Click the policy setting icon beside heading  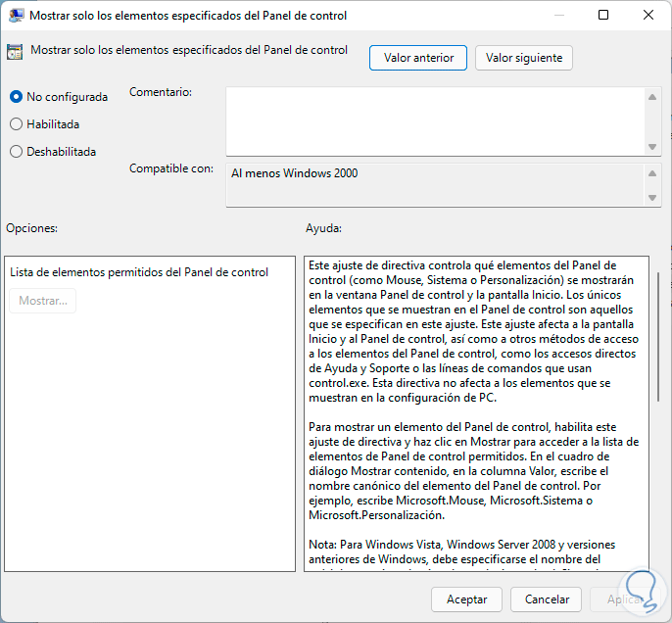(x=15, y=52)
